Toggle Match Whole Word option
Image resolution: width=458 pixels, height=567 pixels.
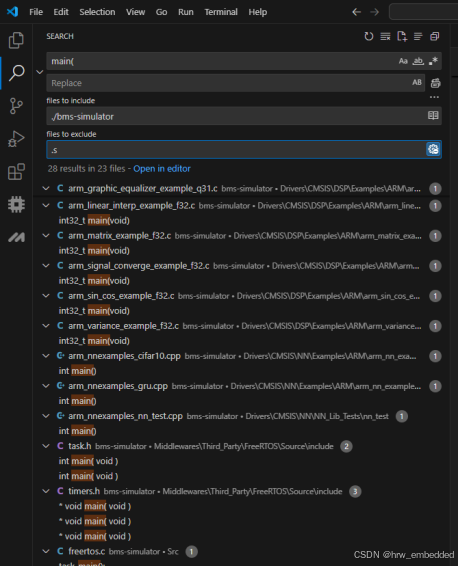click(418, 61)
